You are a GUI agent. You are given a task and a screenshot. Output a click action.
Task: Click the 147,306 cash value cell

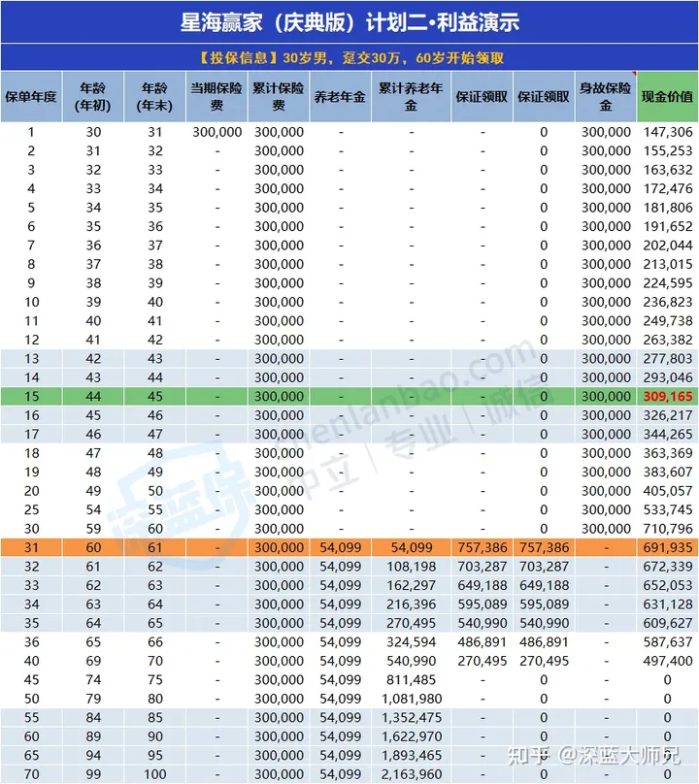[668, 132]
